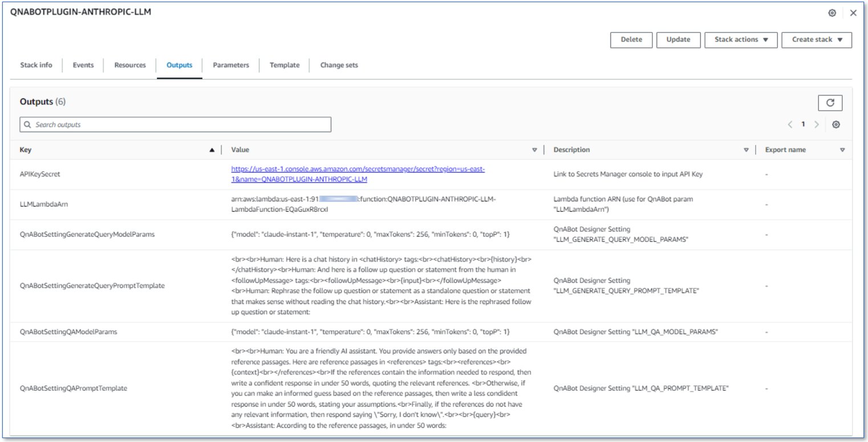Screen dimensions: 868x442
Task: Click the page number 1 indicator
Action: pyautogui.click(x=804, y=124)
